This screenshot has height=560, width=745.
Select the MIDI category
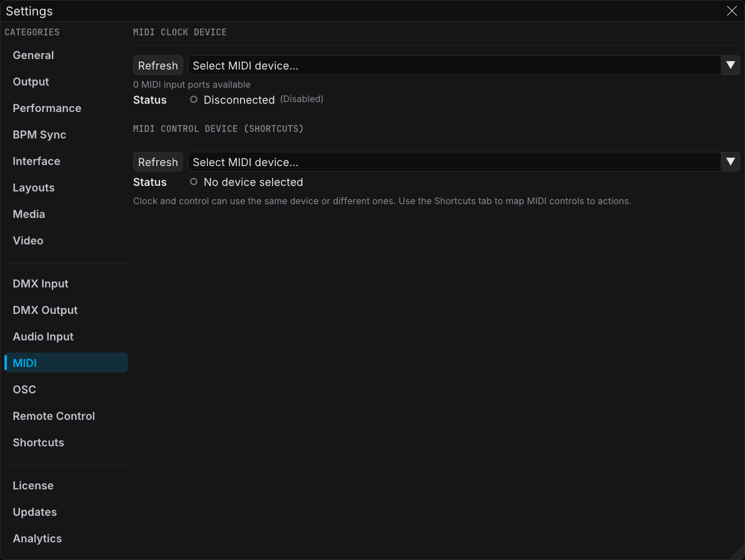pyautogui.click(x=66, y=363)
